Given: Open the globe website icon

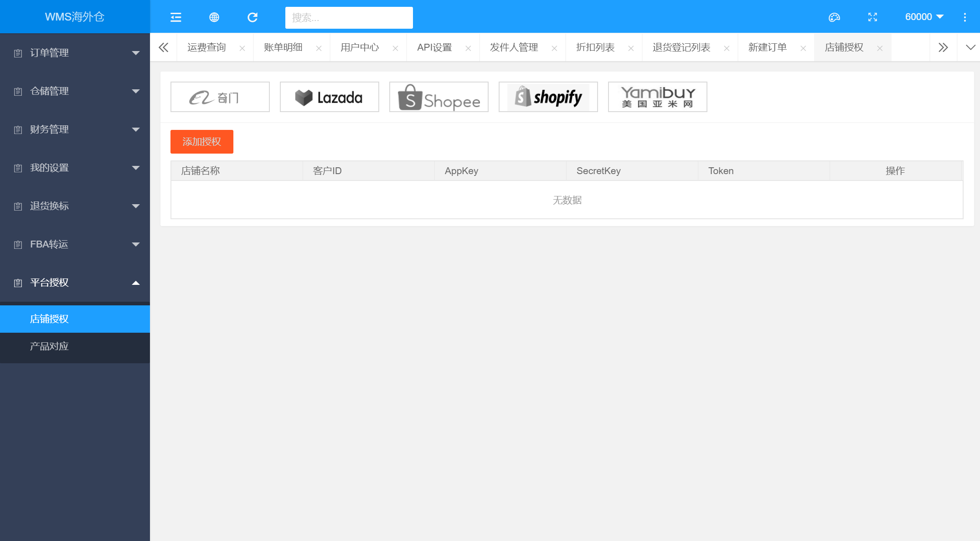Looking at the screenshot, I should tap(214, 17).
